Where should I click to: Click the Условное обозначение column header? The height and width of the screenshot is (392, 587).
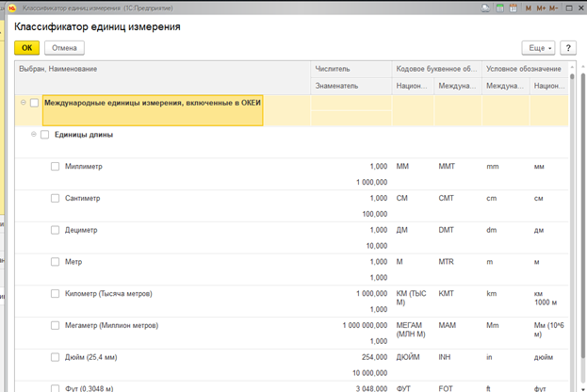525,70
